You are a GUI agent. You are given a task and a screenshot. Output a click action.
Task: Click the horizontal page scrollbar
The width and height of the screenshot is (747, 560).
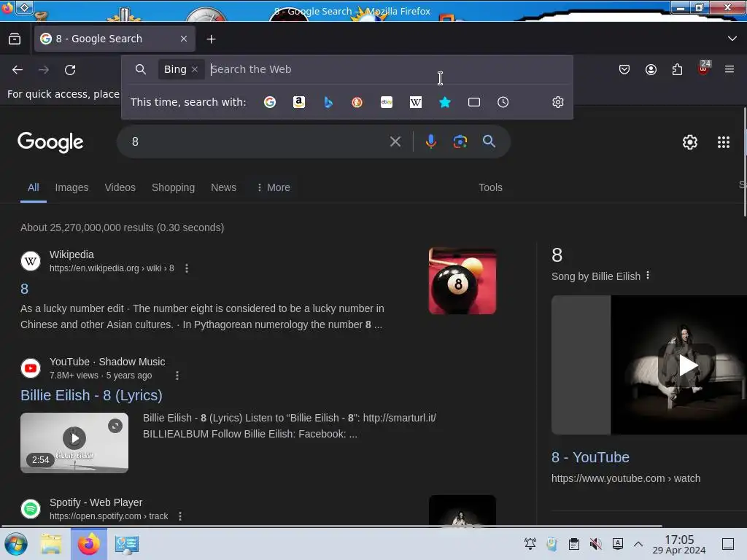coord(332,526)
